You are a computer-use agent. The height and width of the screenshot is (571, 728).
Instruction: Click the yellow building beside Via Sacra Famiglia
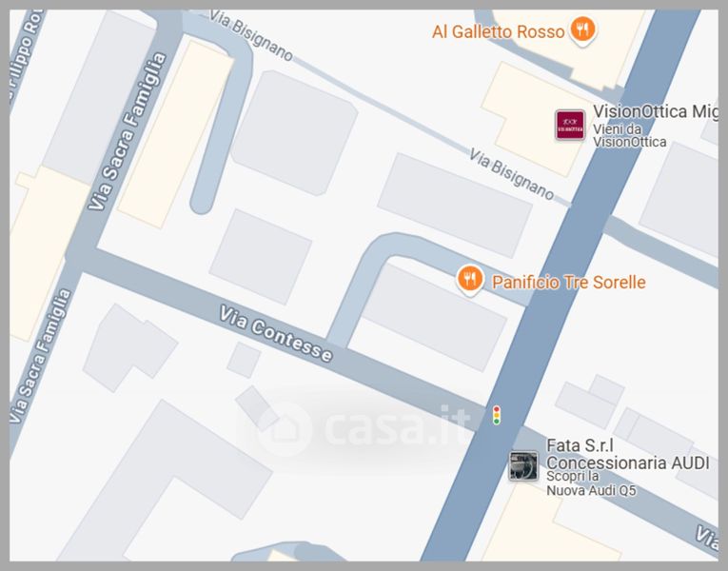click(175, 134)
